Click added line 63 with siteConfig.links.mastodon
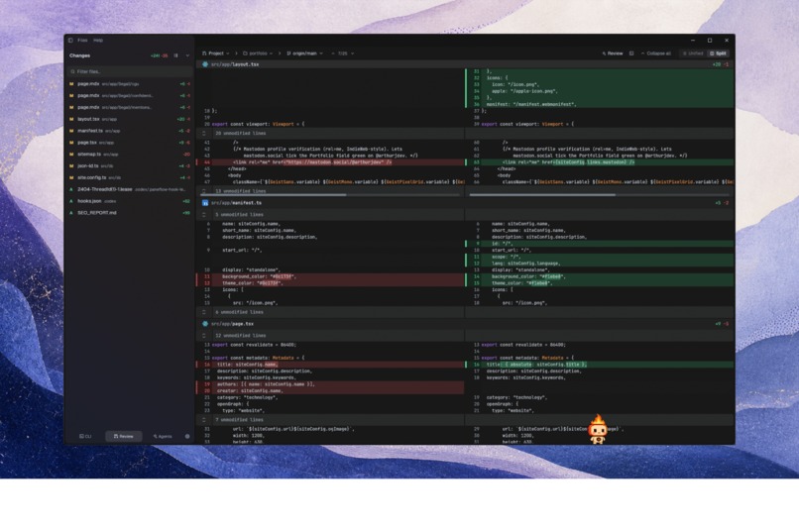 (x=600, y=162)
